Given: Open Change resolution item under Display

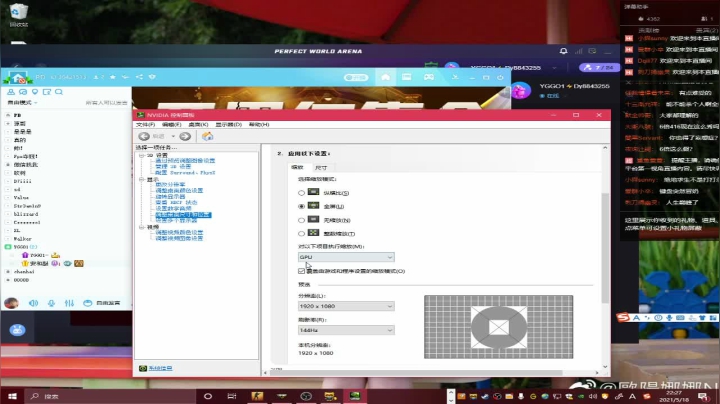Looking at the screenshot, I should pyautogui.click(x=170, y=185).
